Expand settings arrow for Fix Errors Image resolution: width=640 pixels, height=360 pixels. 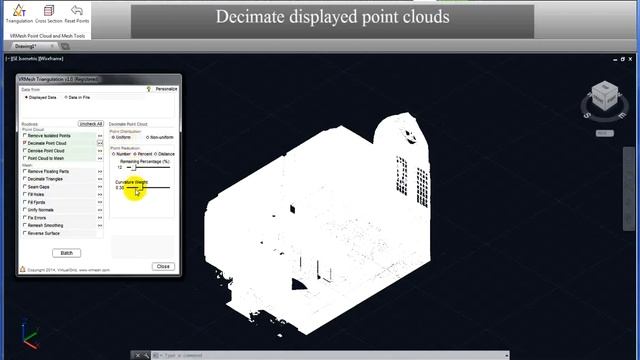pos(100,218)
